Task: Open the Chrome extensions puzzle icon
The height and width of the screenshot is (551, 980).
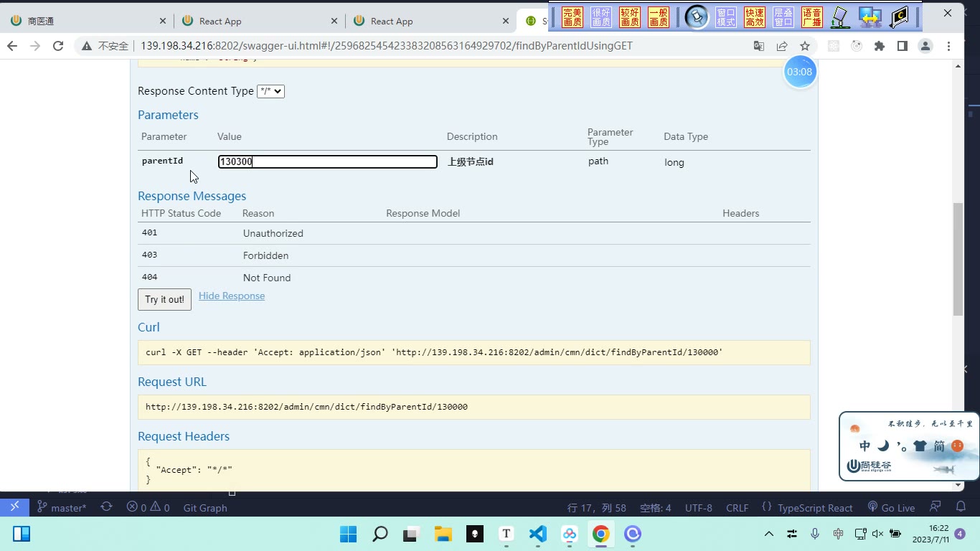Action: coord(880,46)
